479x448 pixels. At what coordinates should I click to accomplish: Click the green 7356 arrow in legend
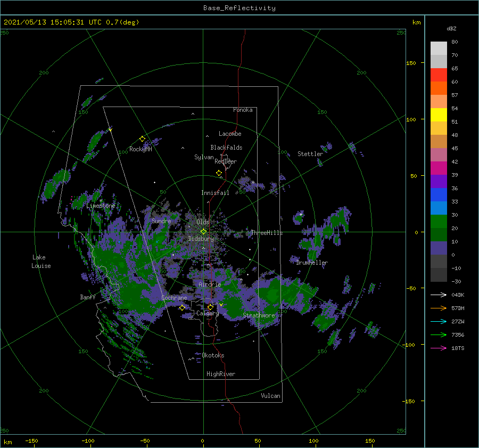[x=439, y=335]
